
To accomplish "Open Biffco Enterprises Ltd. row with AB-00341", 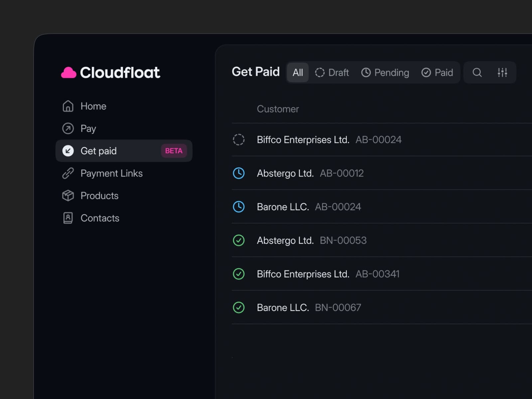I will 303,274.
